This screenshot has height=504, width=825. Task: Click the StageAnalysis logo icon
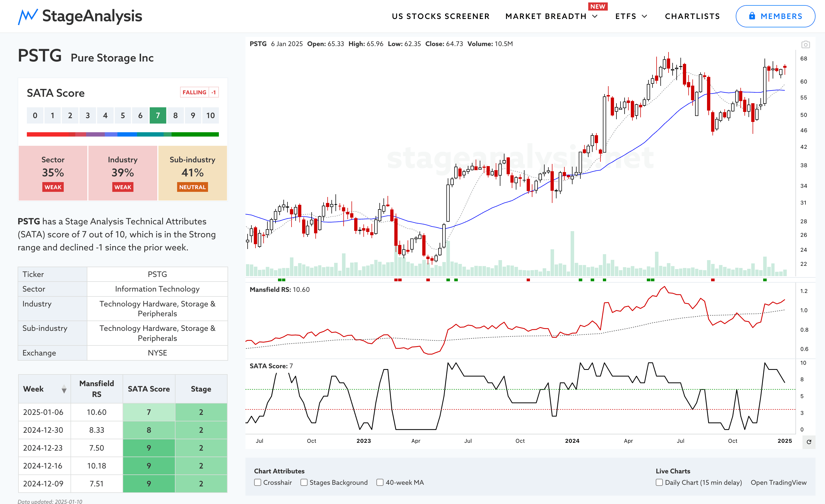(x=27, y=16)
